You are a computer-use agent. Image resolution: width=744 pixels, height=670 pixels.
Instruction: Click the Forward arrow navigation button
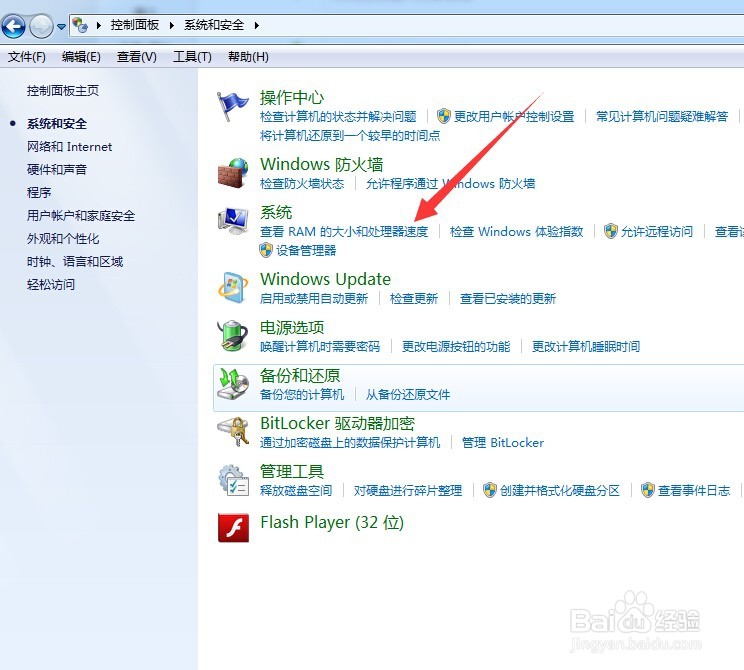(x=41, y=26)
